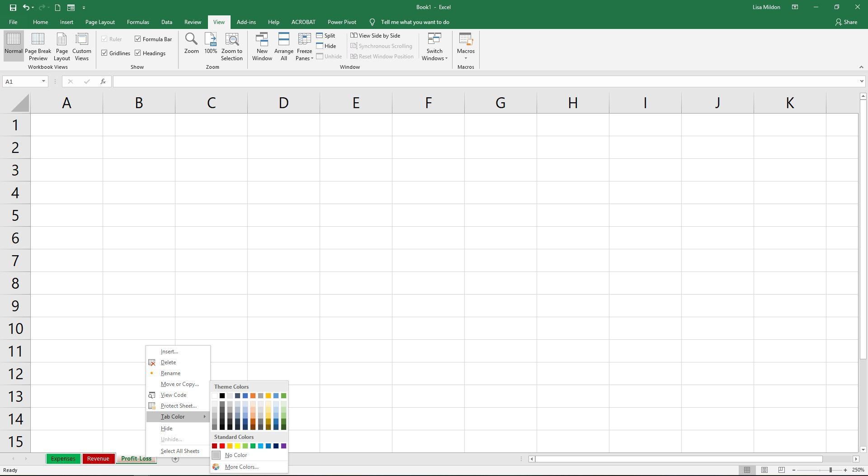The image size is (868, 476).
Task: Reset zoom with the 100% button
Action: [x=210, y=46]
